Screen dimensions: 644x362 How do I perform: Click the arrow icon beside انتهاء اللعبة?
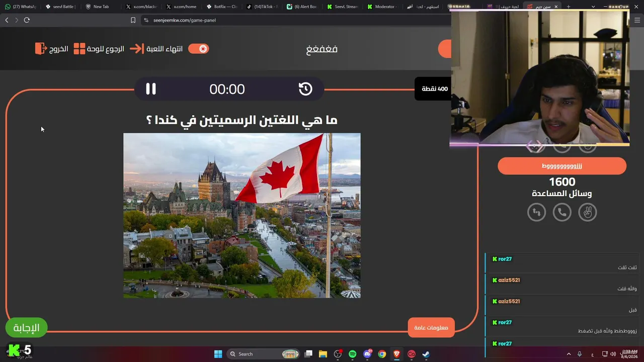[136, 49]
